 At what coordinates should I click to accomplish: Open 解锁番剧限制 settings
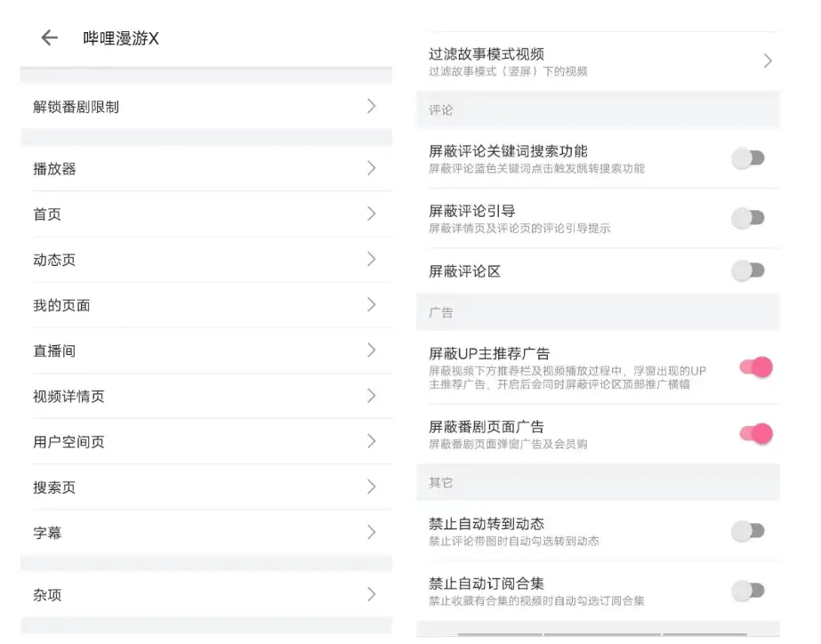click(205, 107)
